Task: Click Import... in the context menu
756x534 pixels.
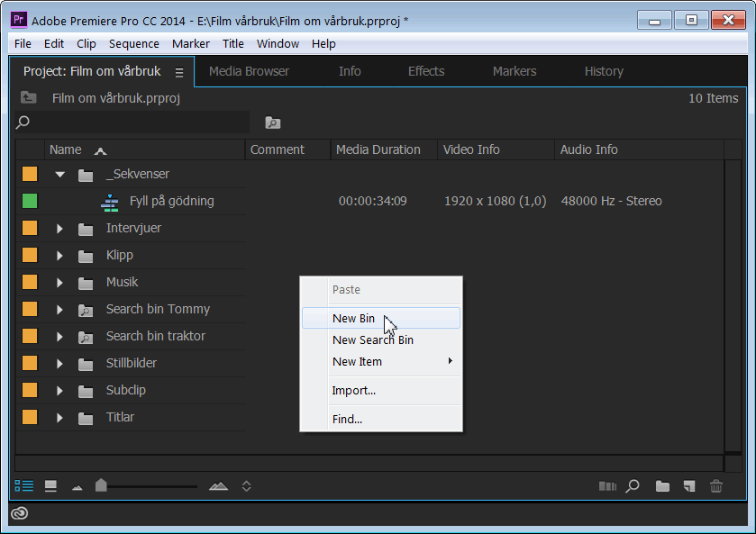Action: [353, 391]
